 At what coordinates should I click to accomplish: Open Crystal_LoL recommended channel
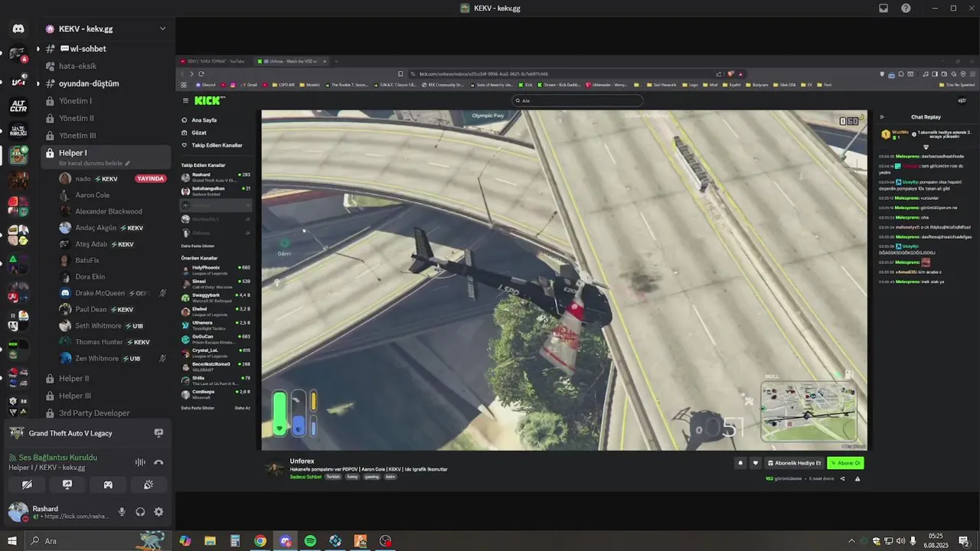click(216, 353)
